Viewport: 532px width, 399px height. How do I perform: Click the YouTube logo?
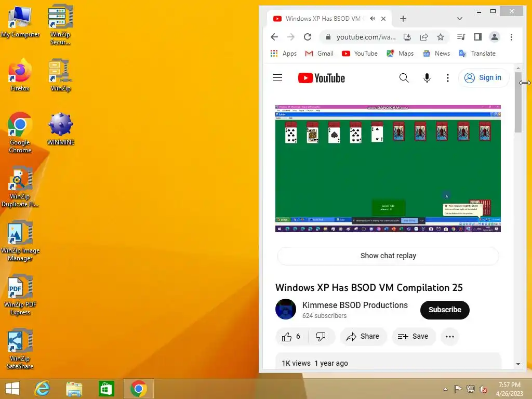point(321,78)
